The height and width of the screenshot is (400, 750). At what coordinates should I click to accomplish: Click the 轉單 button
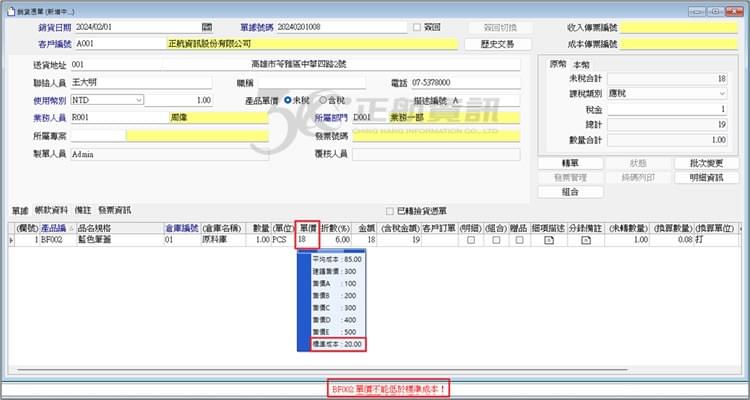[570, 163]
